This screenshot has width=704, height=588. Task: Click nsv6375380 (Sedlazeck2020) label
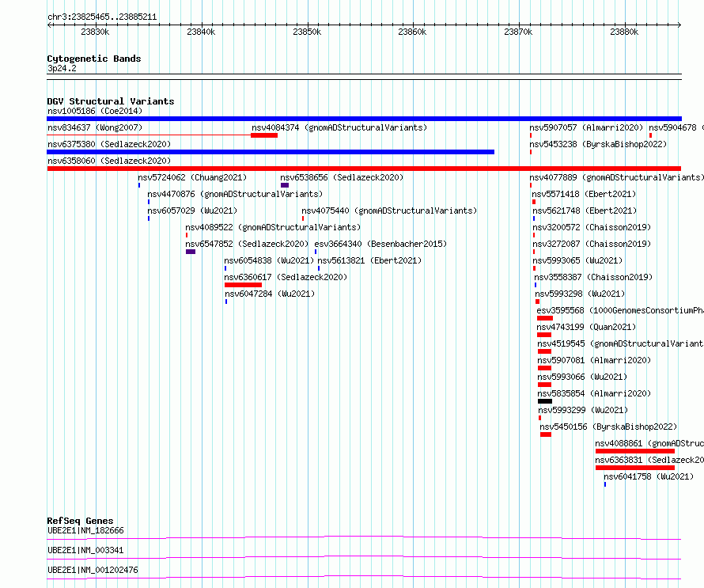tap(109, 144)
